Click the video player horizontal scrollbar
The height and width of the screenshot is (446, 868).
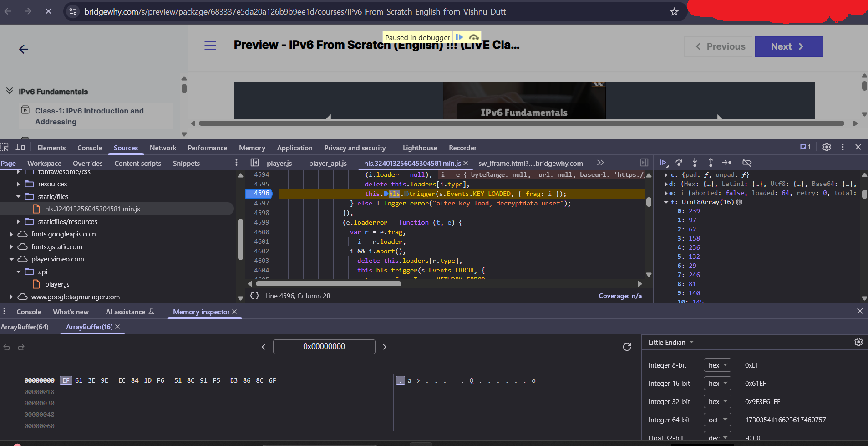[522, 123]
